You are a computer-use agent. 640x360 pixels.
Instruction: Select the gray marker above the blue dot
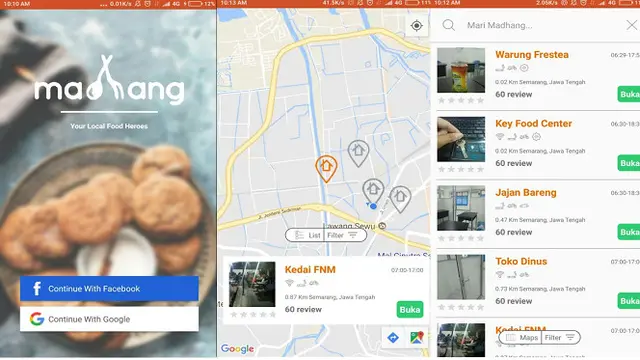(x=373, y=191)
